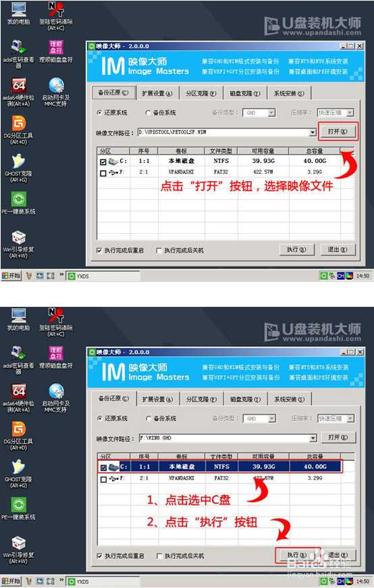Open 登陆密码清除 icon in the lower screenshot
This screenshot has height=588, width=374.
pyautogui.click(x=56, y=322)
